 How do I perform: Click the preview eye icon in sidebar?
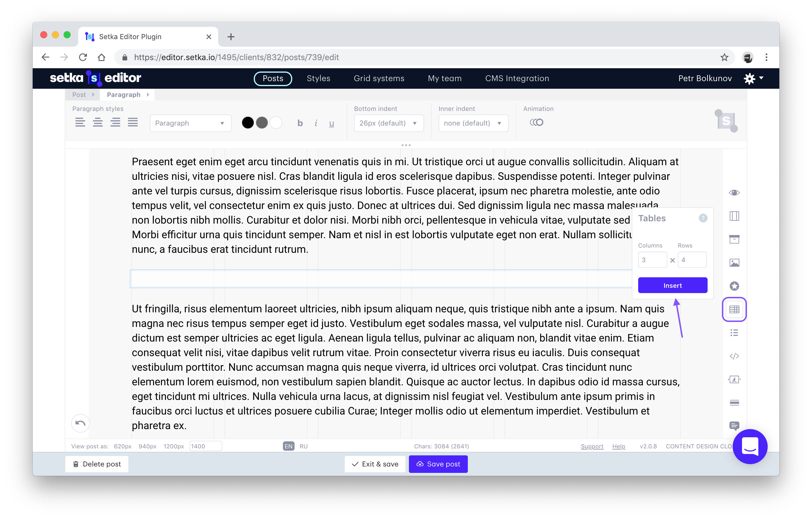point(734,193)
